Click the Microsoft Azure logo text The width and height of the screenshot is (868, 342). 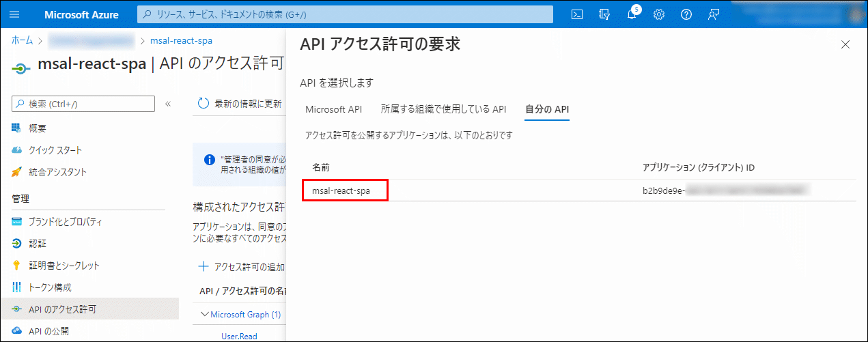point(83,14)
